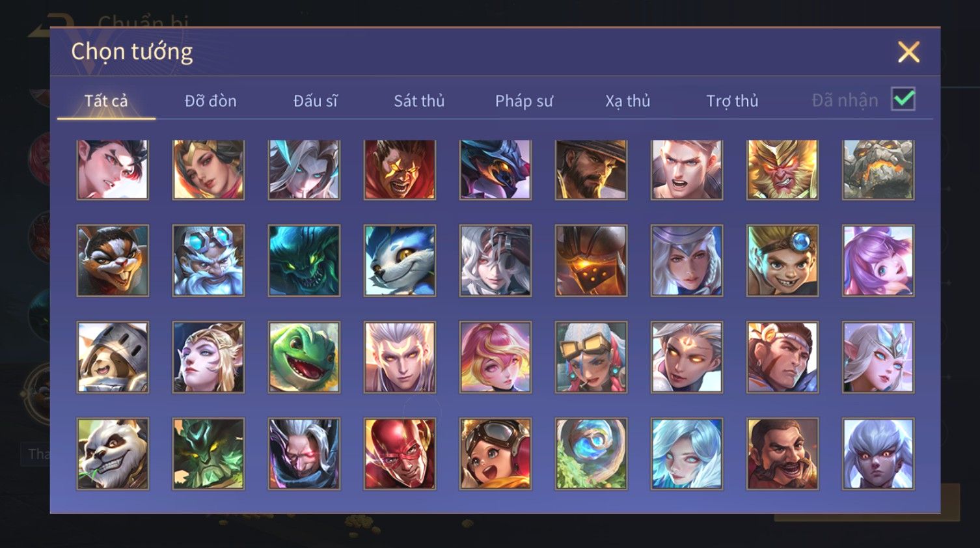Pick the stone golem with lava mouth

tap(878, 169)
